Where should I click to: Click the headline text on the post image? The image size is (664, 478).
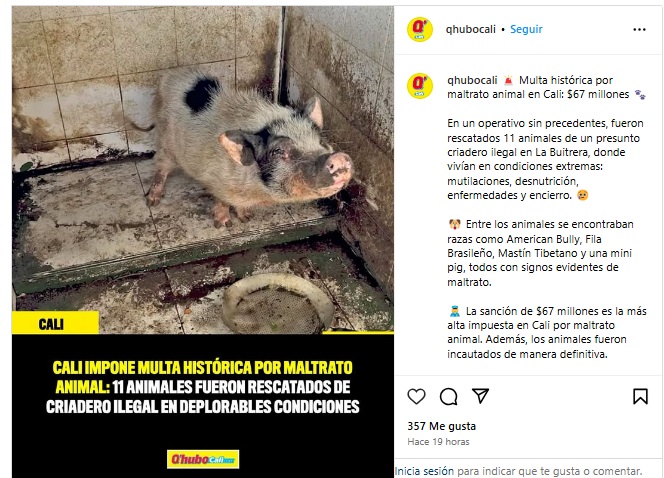click(203, 387)
